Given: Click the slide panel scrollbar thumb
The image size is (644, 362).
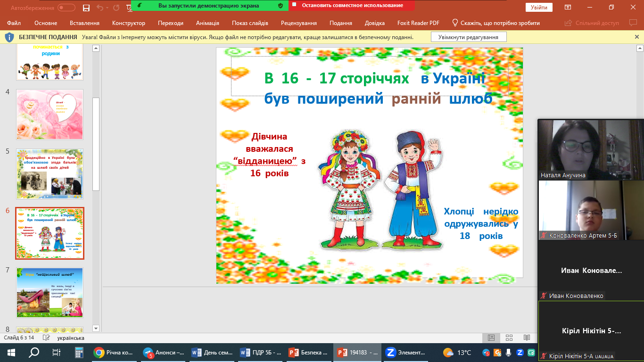Looking at the screenshot, I should [96, 144].
